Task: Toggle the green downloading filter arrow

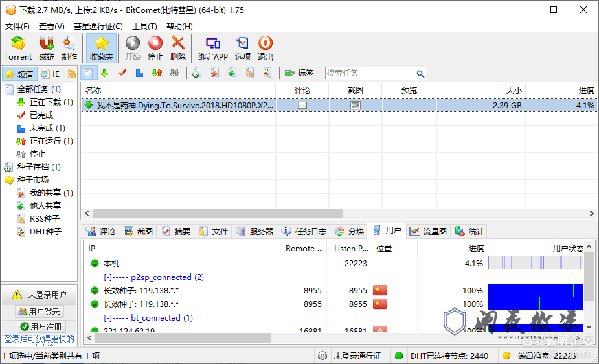Action: click(104, 73)
